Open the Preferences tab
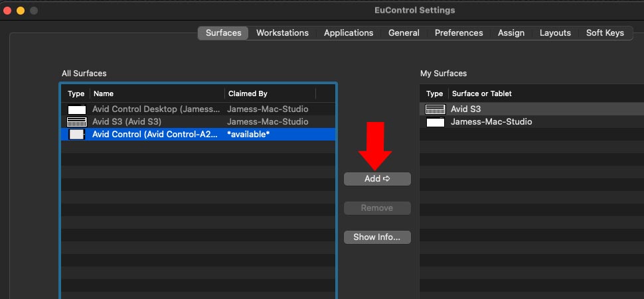 coord(459,32)
